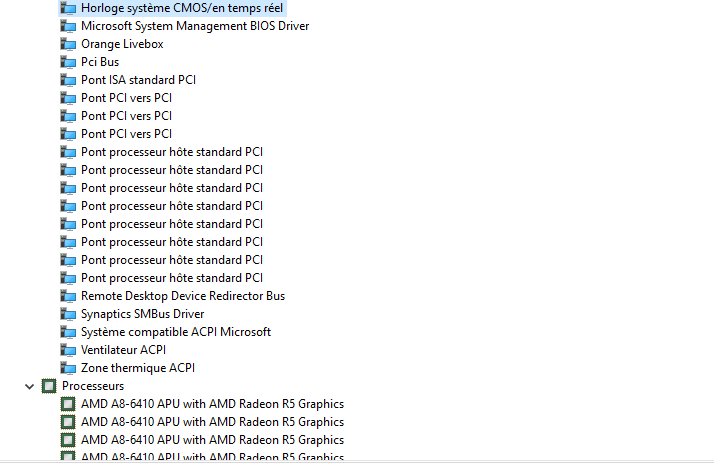Screen dimensions: 714x463
Task: Select Système compatible ACPI Microsoft
Action: point(176,332)
